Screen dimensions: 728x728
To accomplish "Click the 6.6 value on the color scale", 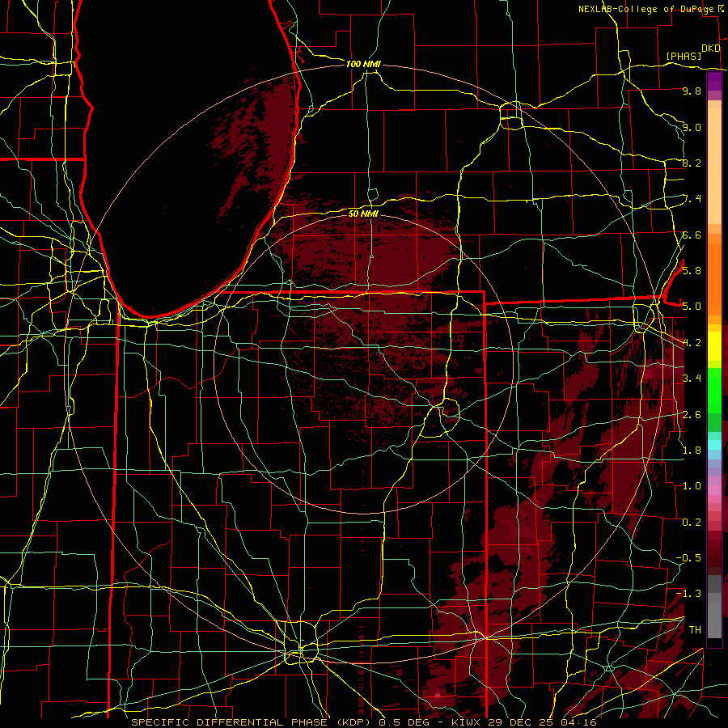I will click(692, 235).
